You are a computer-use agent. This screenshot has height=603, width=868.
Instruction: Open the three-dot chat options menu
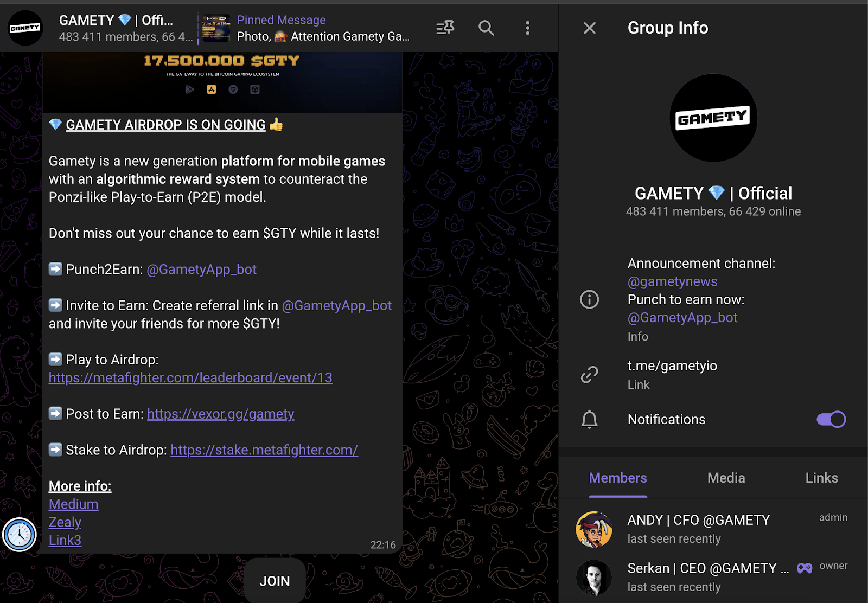pos(527,28)
